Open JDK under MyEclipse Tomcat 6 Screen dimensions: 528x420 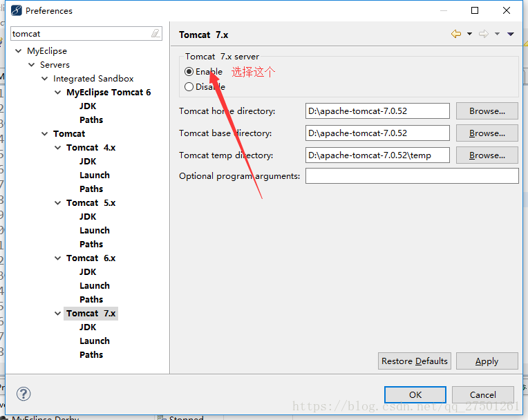tap(88, 106)
